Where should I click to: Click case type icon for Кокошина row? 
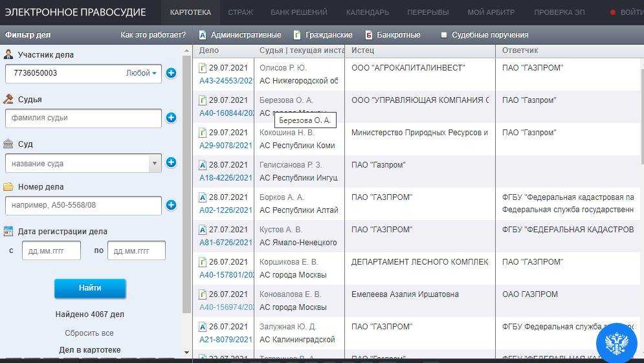[203, 133]
